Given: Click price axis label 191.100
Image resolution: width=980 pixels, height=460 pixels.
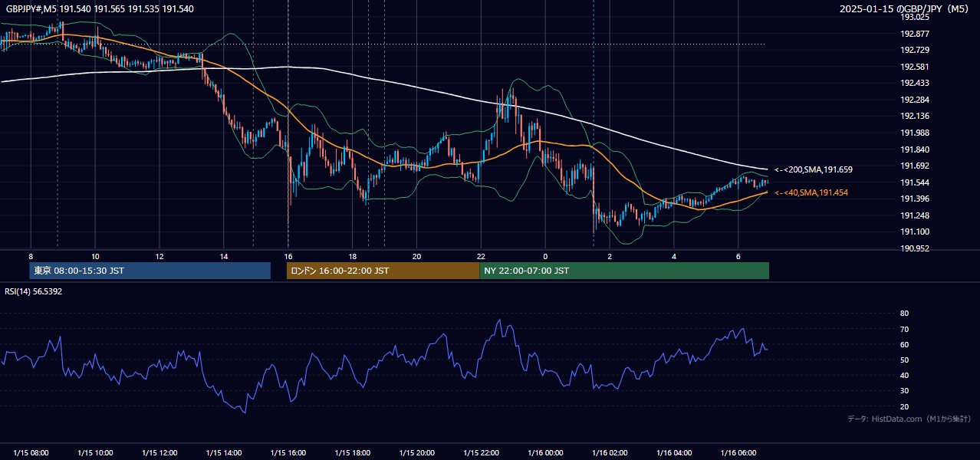Looking at the screenshot, I should point(915,232).
